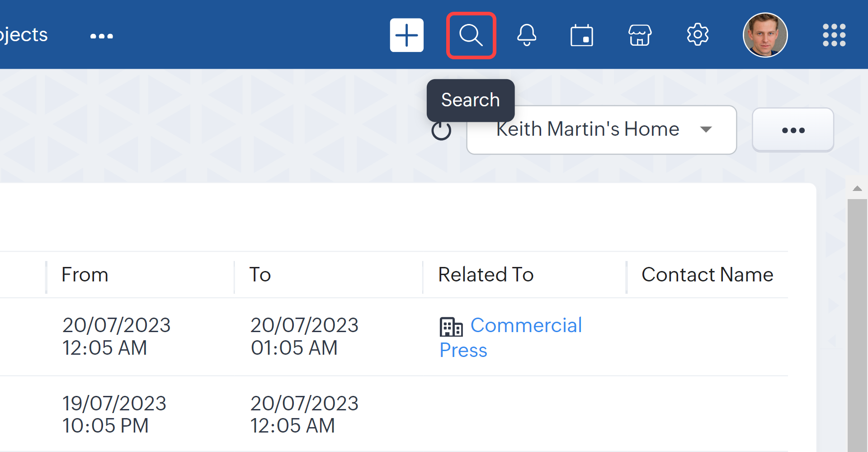Open the Marketplace store icon
The image size is (868, 452).
point(640,35)
